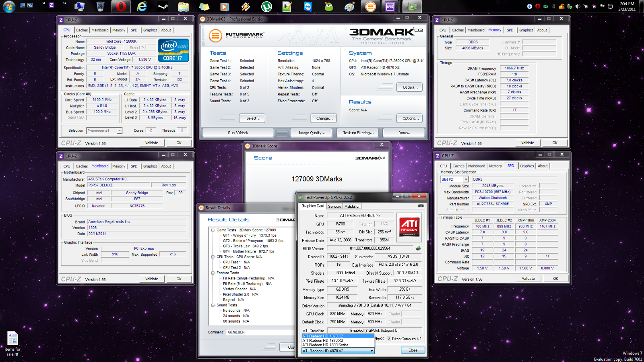Open Windows Explorer folder icon in taskbar
644x362 pixels.
click(184, 6)
